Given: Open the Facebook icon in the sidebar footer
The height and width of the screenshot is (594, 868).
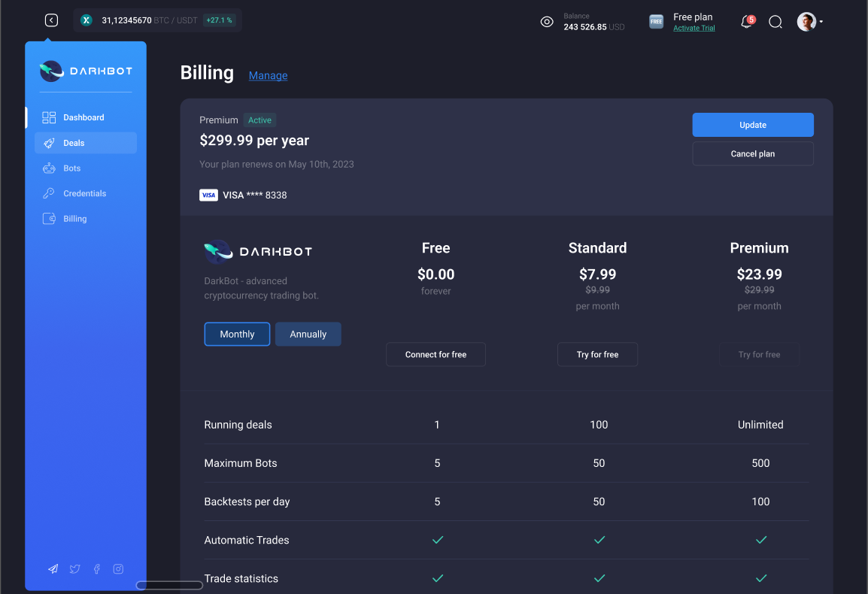Looking at the screenshot, I should [x=96, y=569].
